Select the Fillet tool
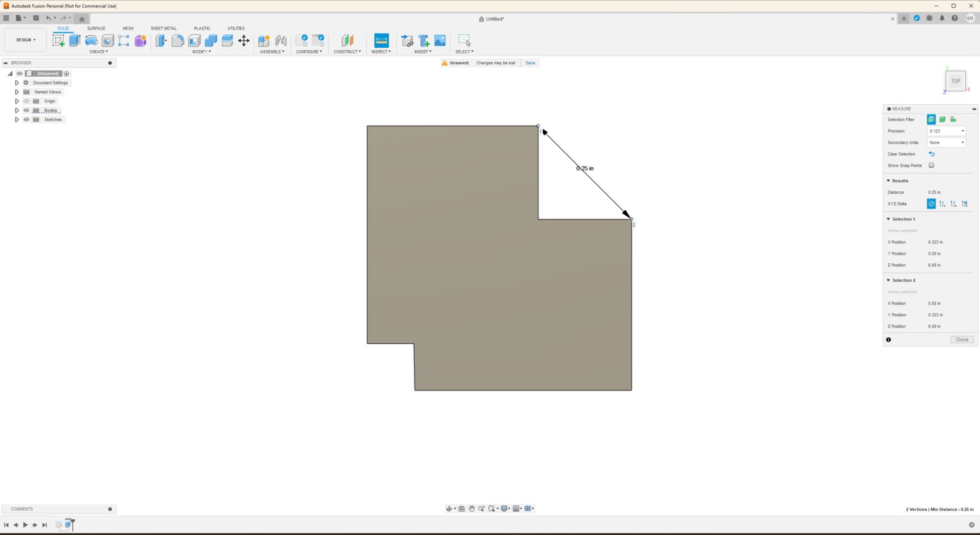This screenshot has height=535, width=980. 178,40
